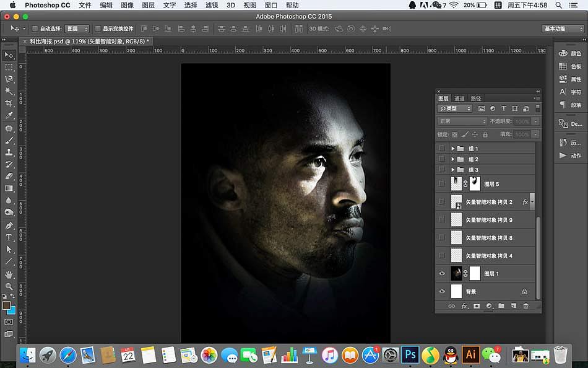The height and width of the screenshot is (368, 588).
Task: Open the layer filter 类型 dropdown
Action: (454, 108)
